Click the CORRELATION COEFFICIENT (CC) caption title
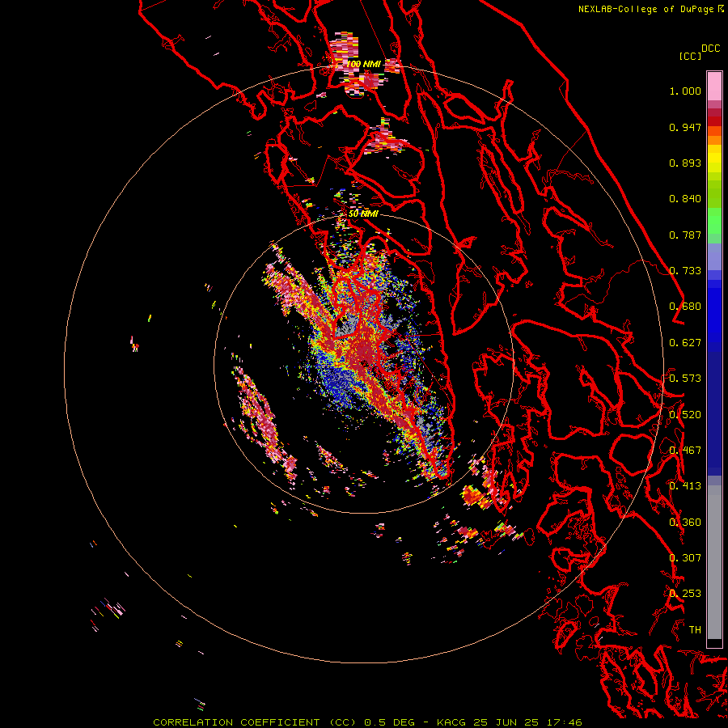This screenshot has height=728, width=728. tap(255, 722)
